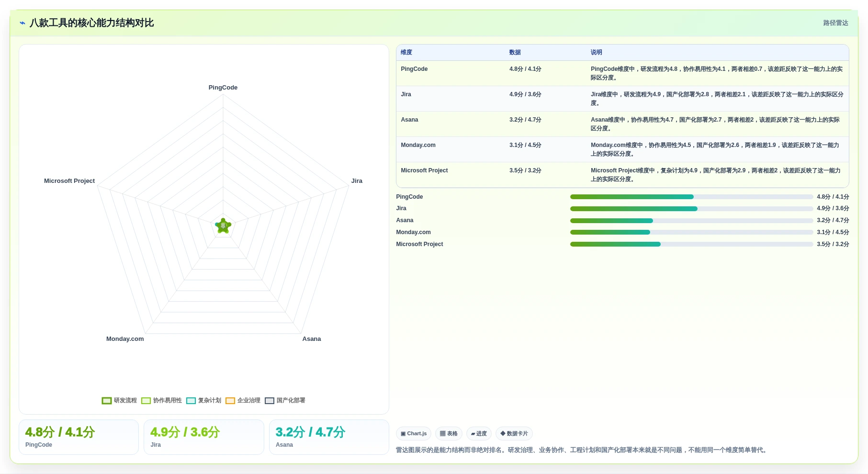
Task: Click the Asana axis label on the radar chart
Action: coord(312,339)
